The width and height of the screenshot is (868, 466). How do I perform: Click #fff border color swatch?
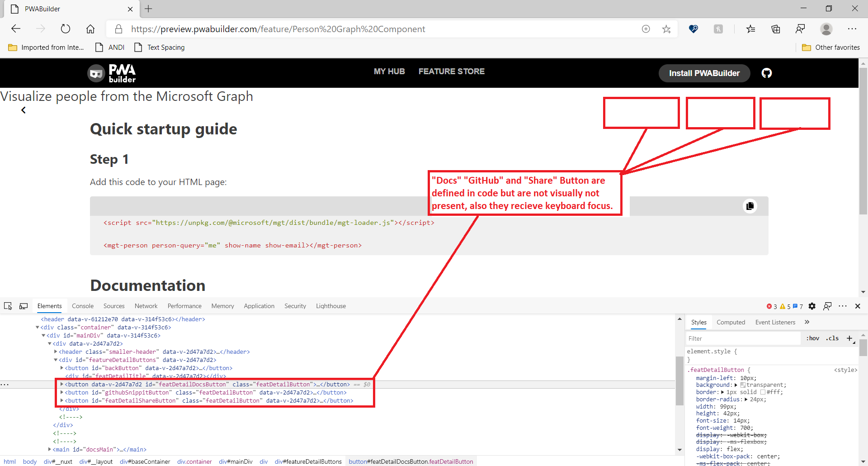pyautogui.click(x=763, y=392)
